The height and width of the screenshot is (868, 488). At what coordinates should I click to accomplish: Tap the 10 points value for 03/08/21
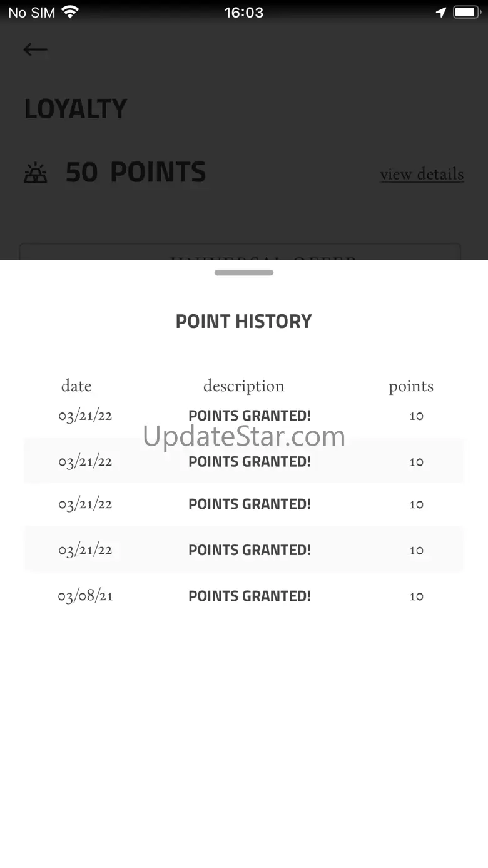(x=416, y=596)
